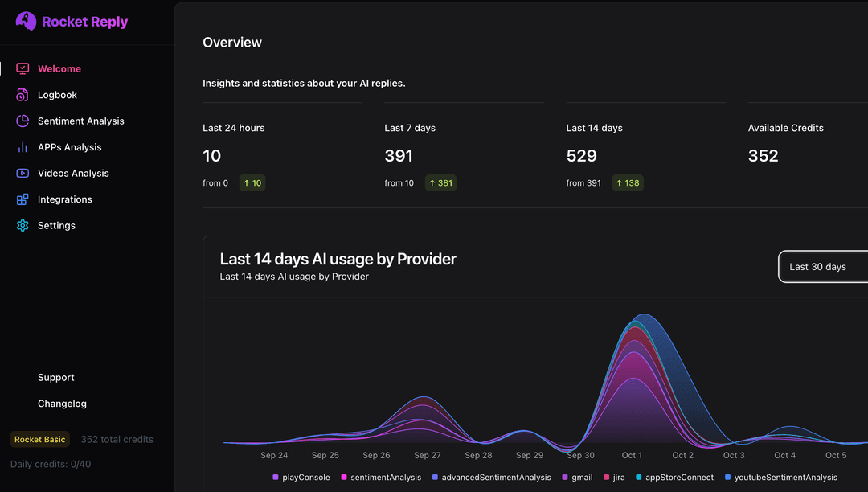Toggle the playConsole series in the legend

click(x=301, y=477)
